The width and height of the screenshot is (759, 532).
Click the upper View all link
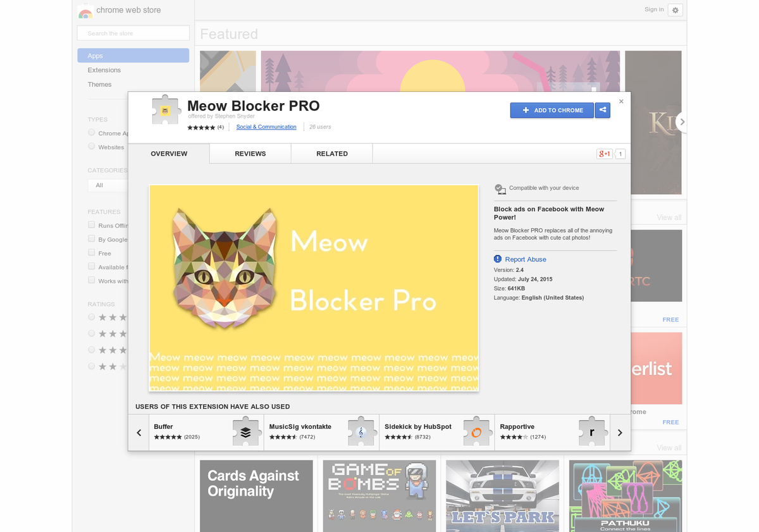click(x=669, y=218)
